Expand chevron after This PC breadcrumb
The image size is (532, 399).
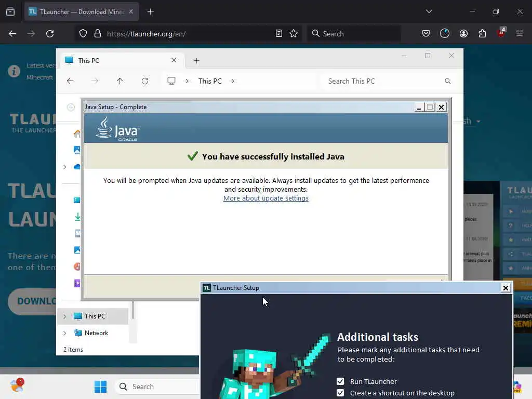tap(233, 81)
